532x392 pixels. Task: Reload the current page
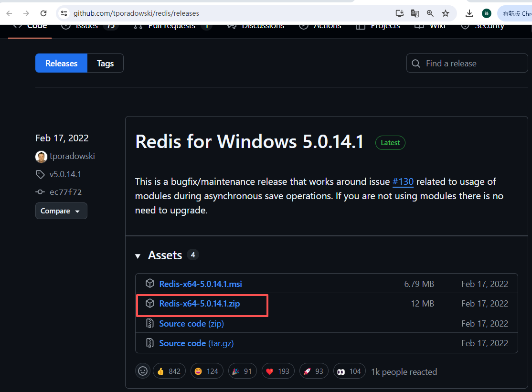tap(43, 13)
